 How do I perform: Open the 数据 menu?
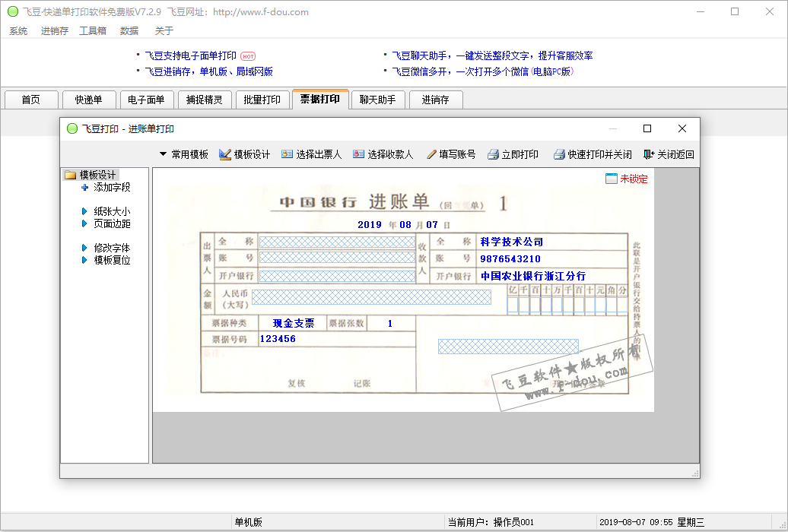129,30
